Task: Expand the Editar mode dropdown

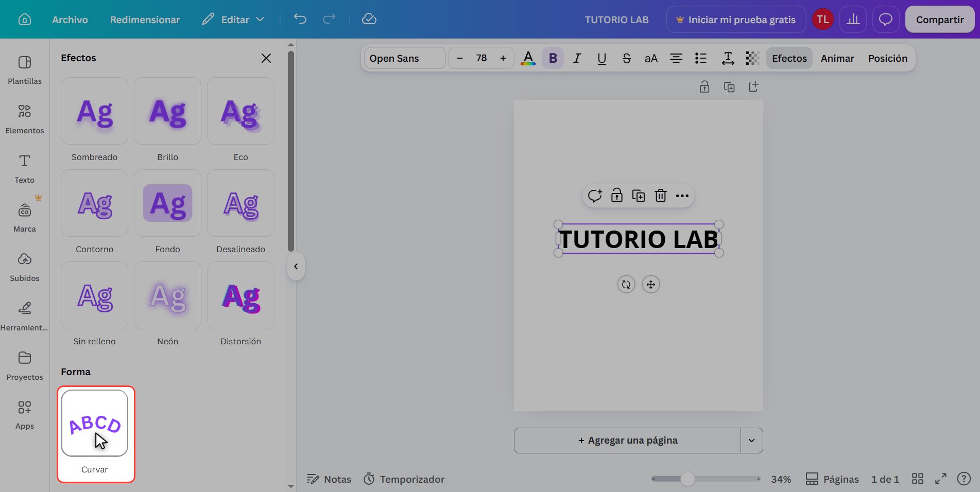Action: click(x=233, y=20)
